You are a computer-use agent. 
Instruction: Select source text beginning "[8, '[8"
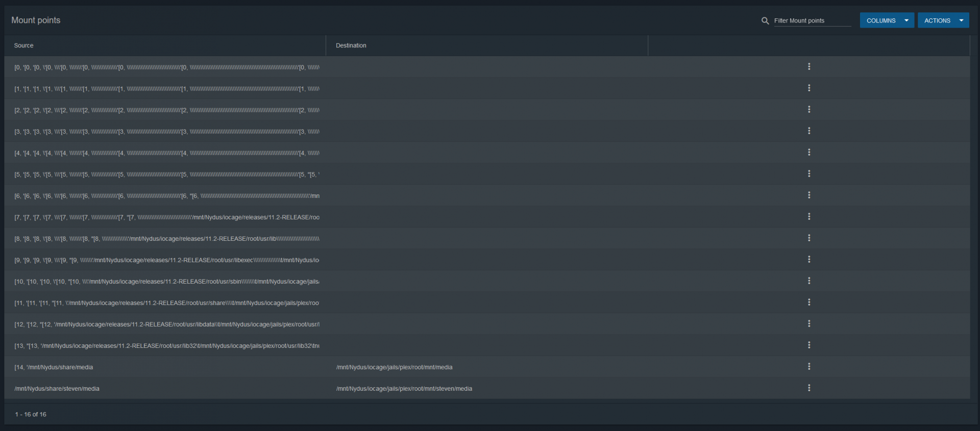coord(167,239)
